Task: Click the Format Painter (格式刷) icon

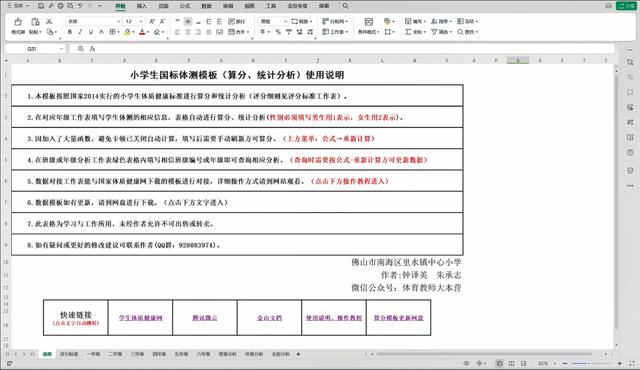Action: coord(18,22)
